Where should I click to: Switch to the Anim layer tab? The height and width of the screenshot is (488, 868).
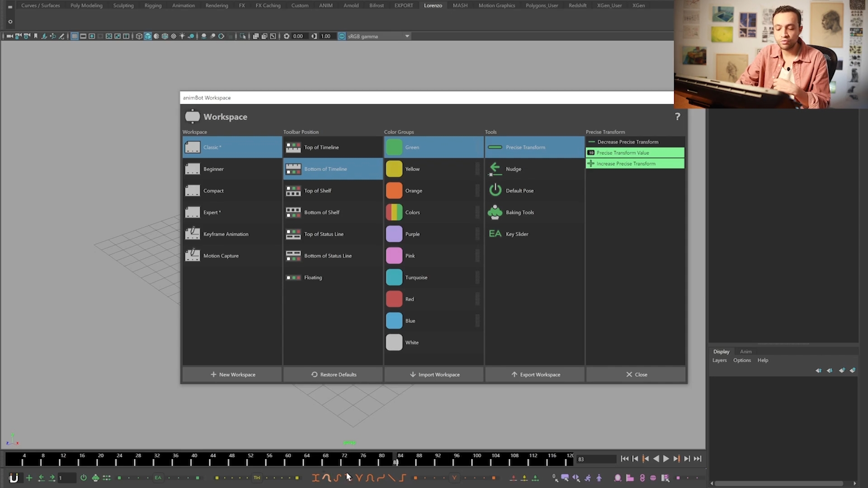tap(746, 352)
